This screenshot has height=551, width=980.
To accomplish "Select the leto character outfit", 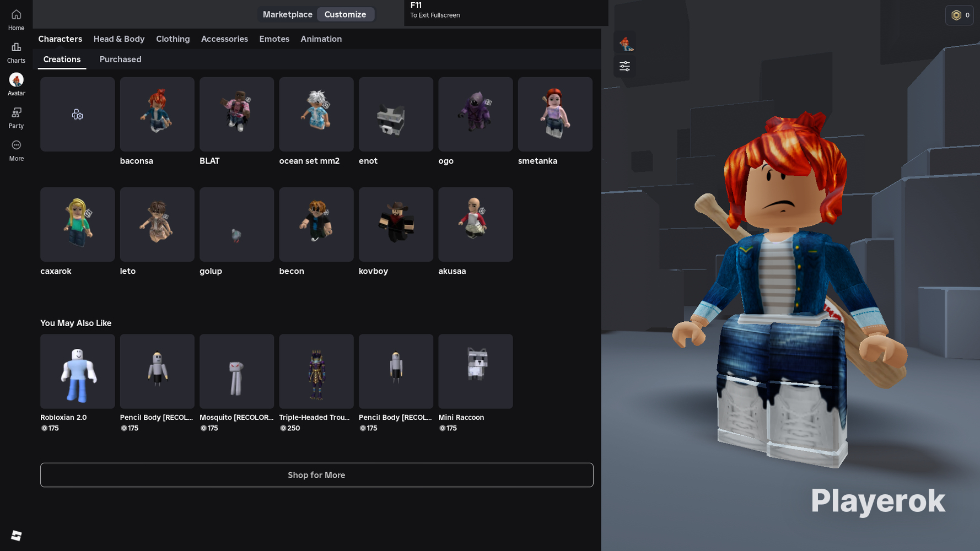I will point(157,224).
